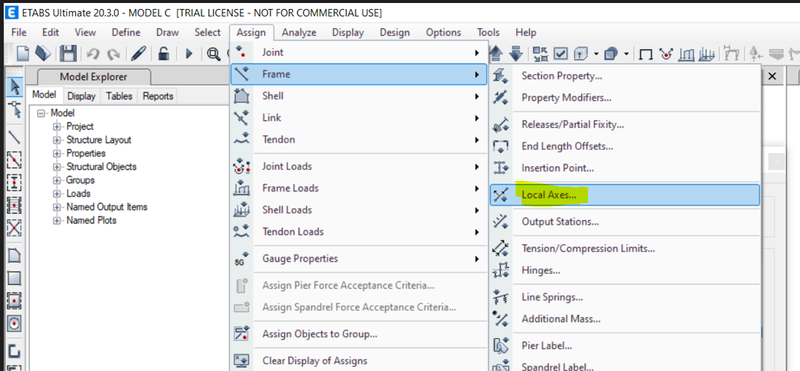Click the joint assigns red dot toolbar icon
The image size is (800, 371).
(665, 53)
